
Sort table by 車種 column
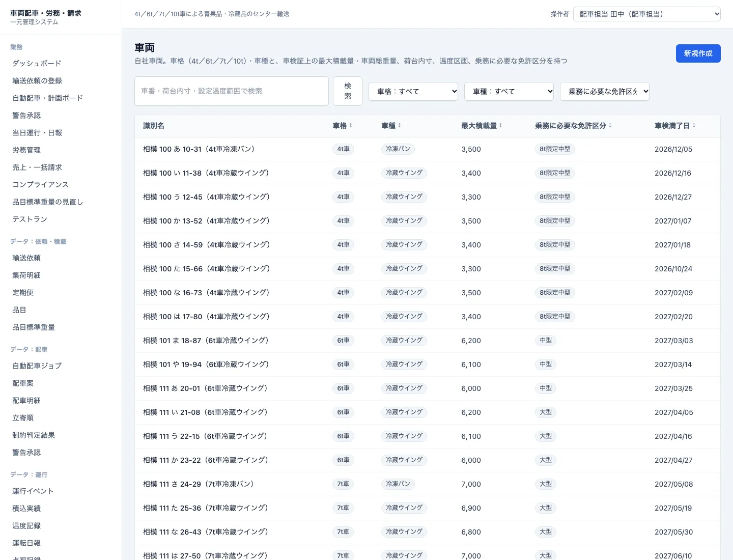click(391, 126)
